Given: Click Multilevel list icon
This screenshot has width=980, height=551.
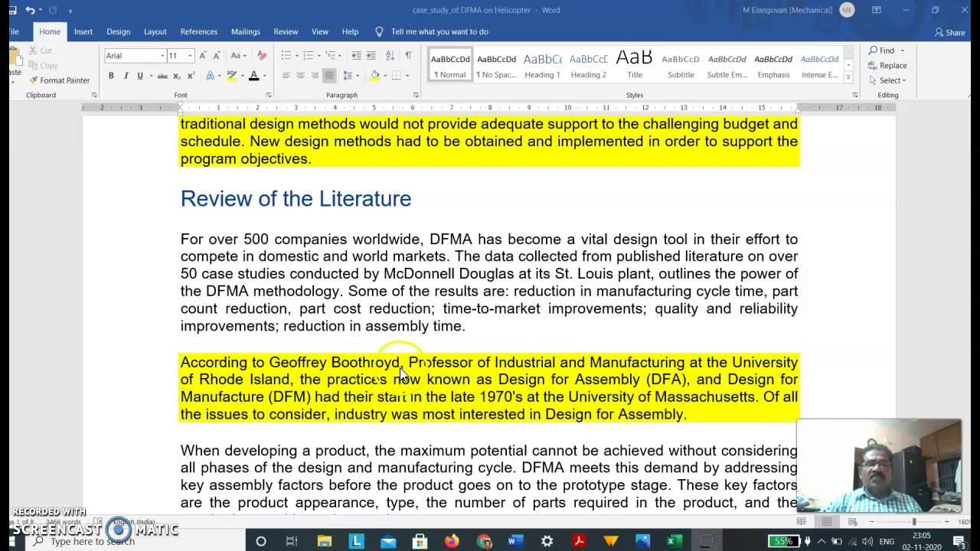Looking at the screenshot, I should pyautogui.click(x=331, y=55).
